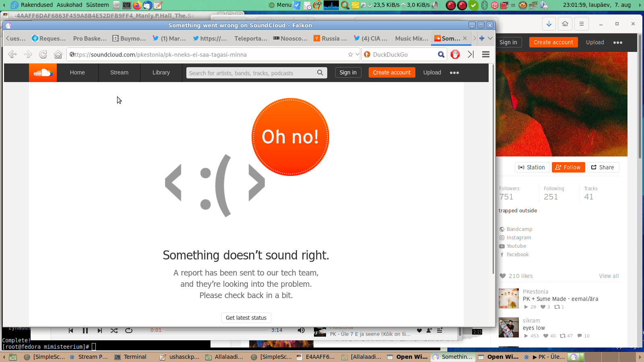The image size is (644, 362).
Task: Toggle repeat in the player bar
Action: tap(129, 331)
